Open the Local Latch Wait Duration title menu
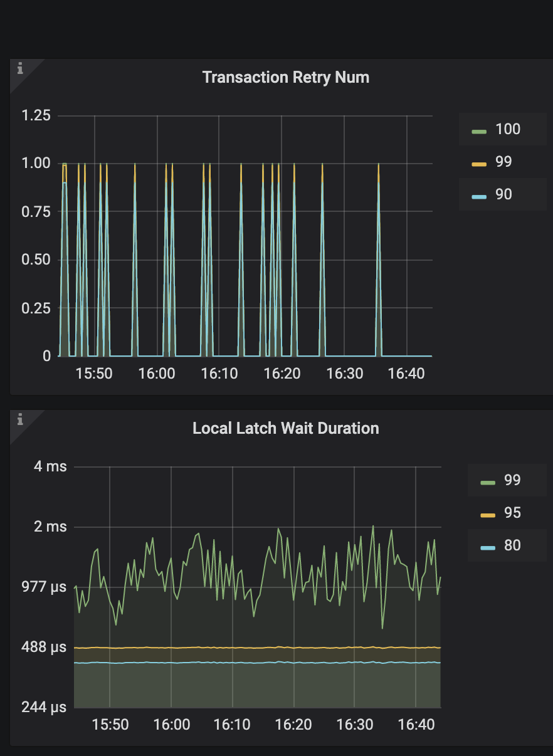The width and height of the screenshot is (553, 756). (x=286, y=428)
